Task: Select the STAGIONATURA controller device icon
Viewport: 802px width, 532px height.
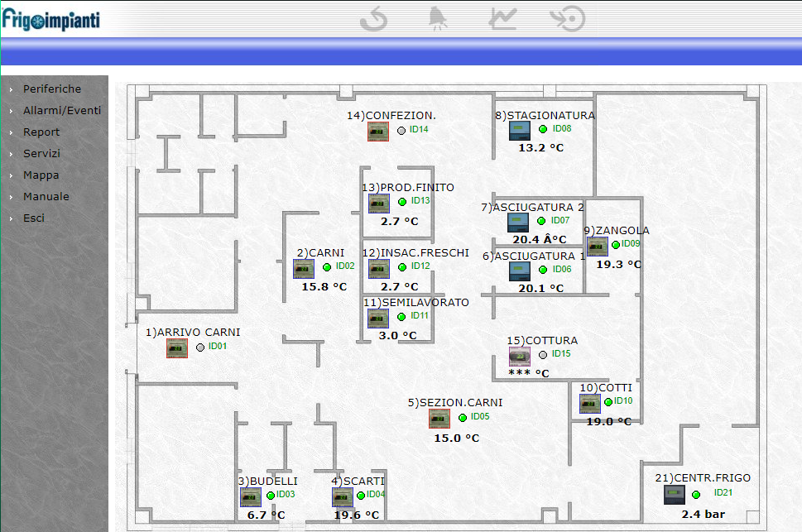Action: click(519, 131)
